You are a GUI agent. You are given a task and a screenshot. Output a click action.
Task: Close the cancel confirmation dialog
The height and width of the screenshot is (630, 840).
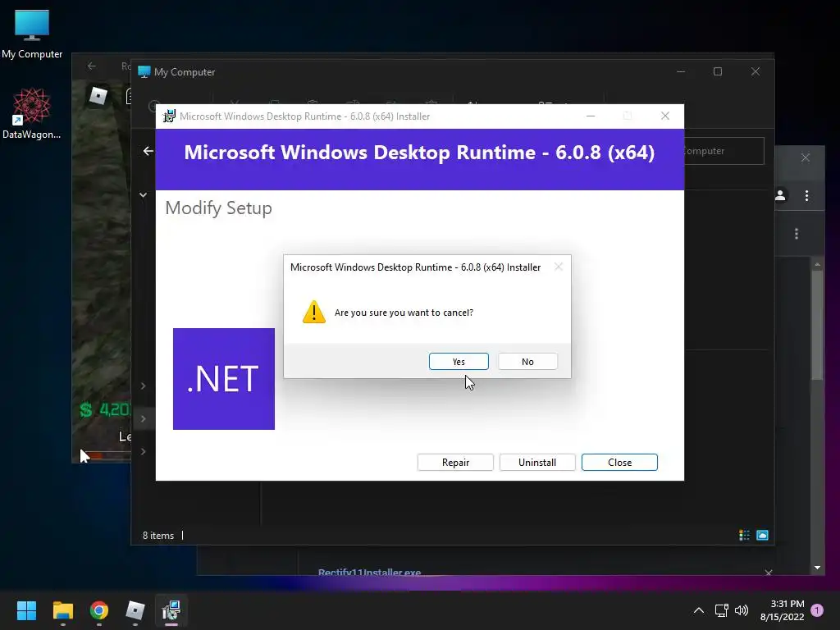click(x=558, y=267)
